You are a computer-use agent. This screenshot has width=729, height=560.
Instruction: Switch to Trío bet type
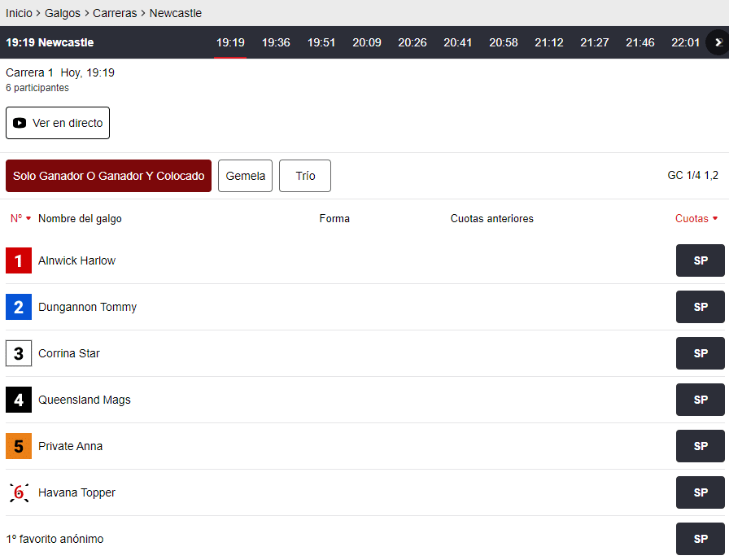click(305, 176)
